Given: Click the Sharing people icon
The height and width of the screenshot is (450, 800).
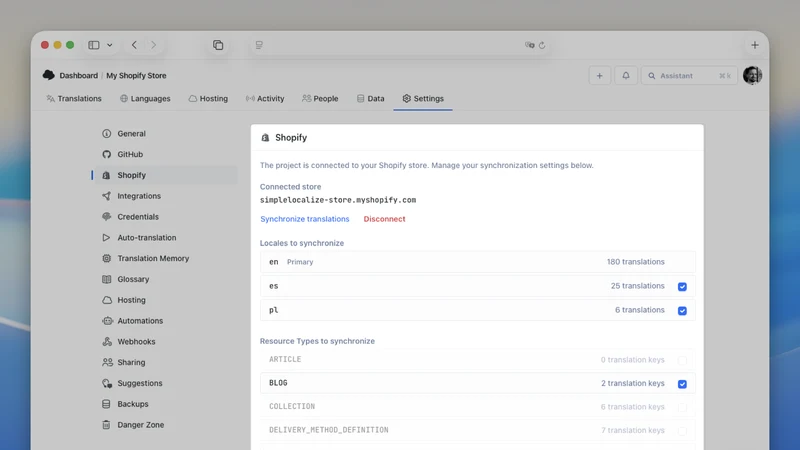Looking at the screenshot, I should click(107, 362).
